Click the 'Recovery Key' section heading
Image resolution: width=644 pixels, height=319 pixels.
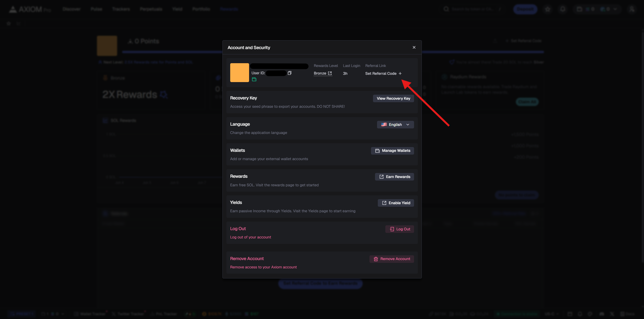click(243, 98)
